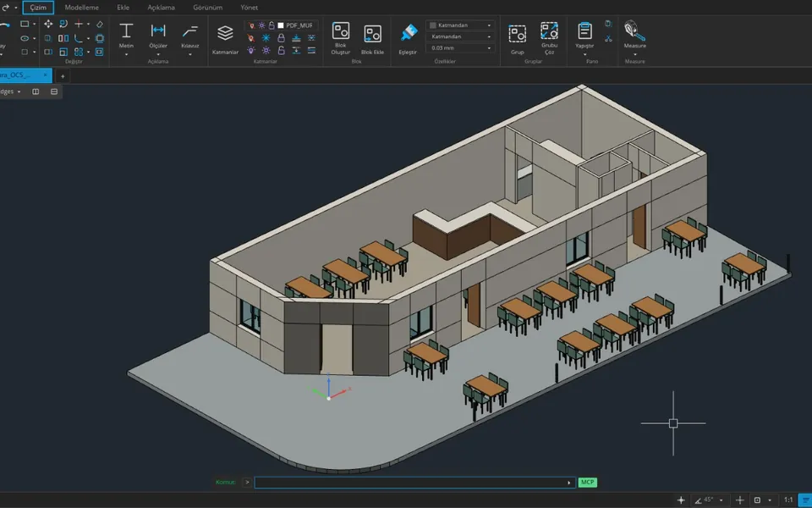Open the Görünüm tab
Viewport: 812px width, 508px height.
[x=208, y=8]
